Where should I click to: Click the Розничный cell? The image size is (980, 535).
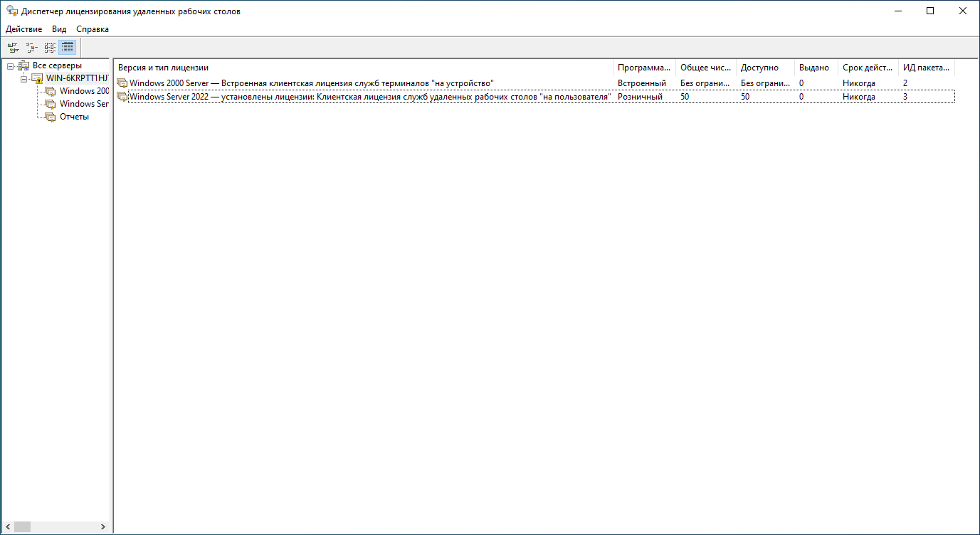640,96
